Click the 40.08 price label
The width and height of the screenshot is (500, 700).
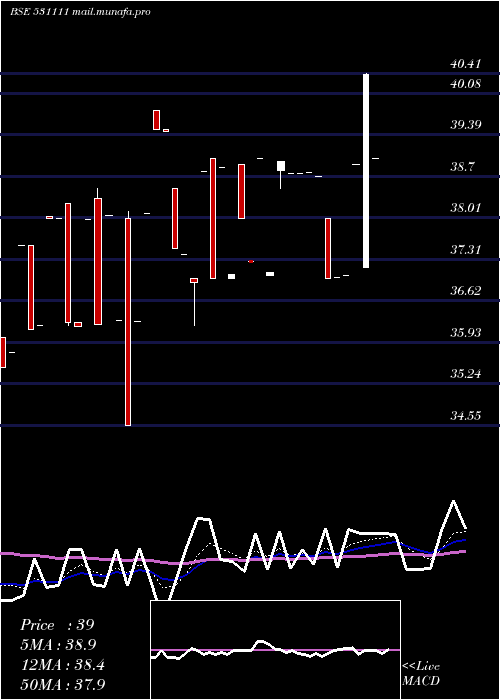coord(466,83)
